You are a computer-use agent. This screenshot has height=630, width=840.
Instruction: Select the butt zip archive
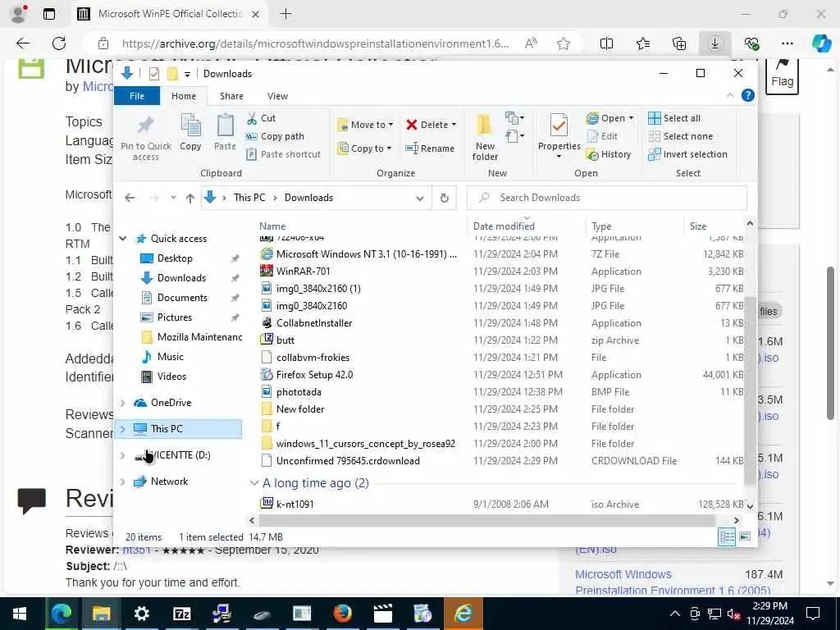coord(285,340)
